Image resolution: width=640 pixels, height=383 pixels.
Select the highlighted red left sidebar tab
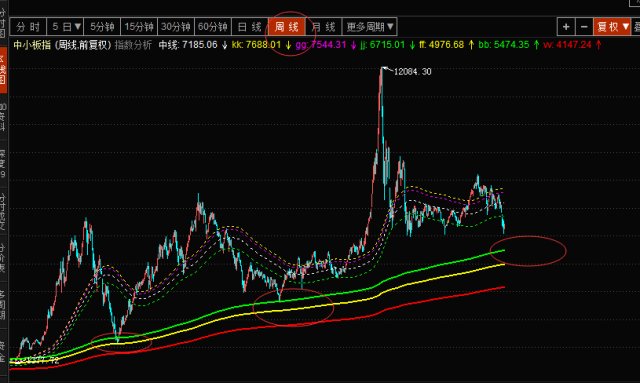pos(3,70)
